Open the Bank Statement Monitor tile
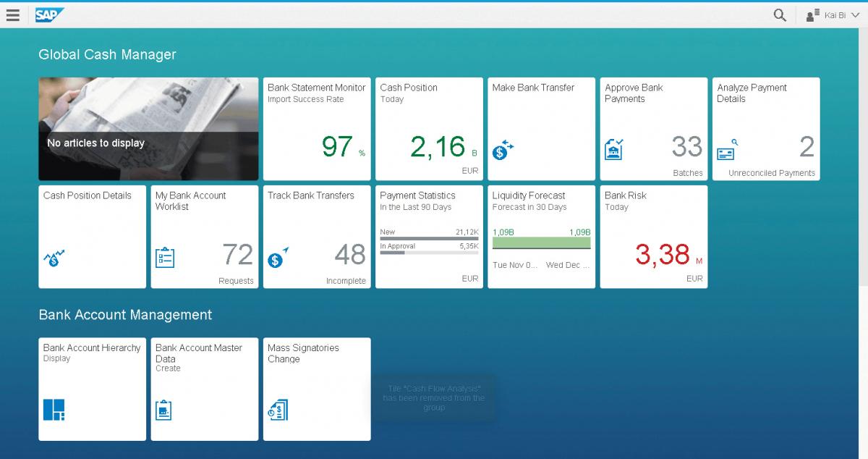This screenshot has height=459, width=868. [x=317, y=129]
